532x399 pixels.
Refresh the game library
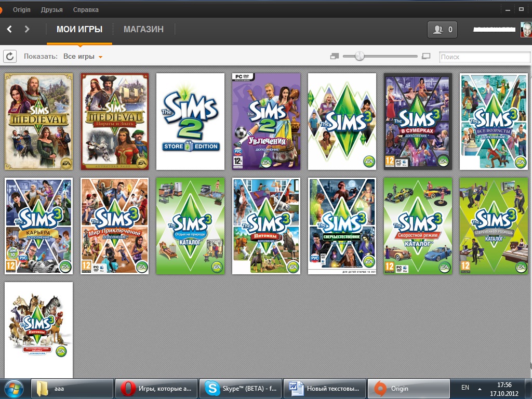coord(10,56)
